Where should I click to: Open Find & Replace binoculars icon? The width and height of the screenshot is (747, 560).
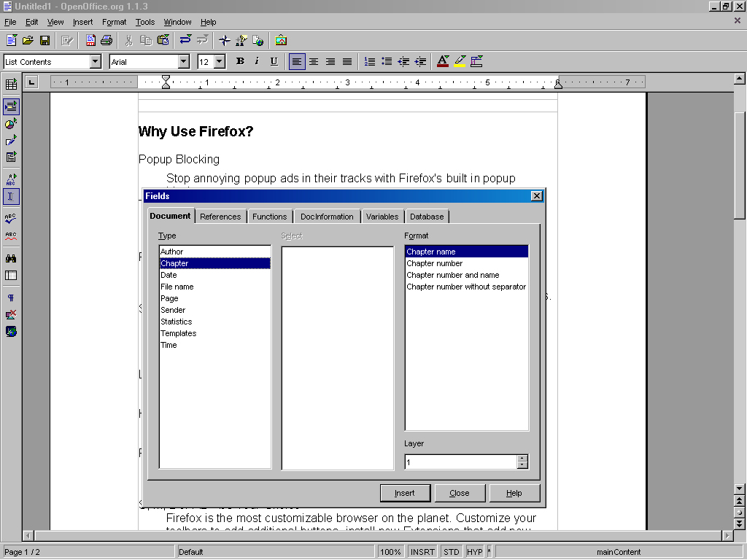coord(11,258)
